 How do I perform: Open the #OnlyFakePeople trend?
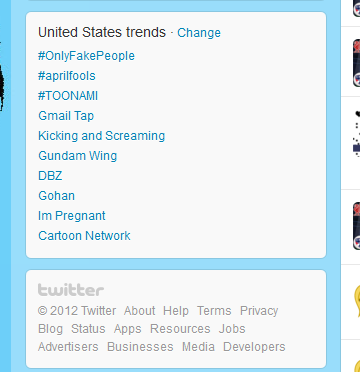coord(86,56)
